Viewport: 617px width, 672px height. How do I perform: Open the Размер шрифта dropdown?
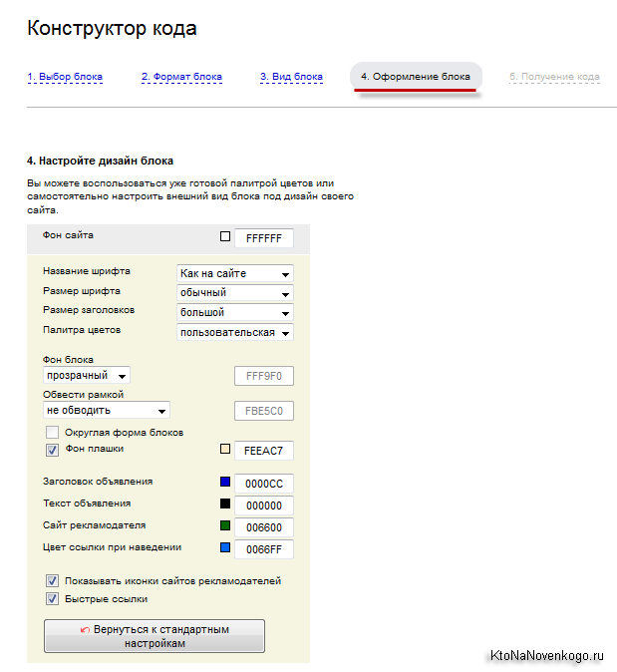pyautogui.click(x=235, y=293)
